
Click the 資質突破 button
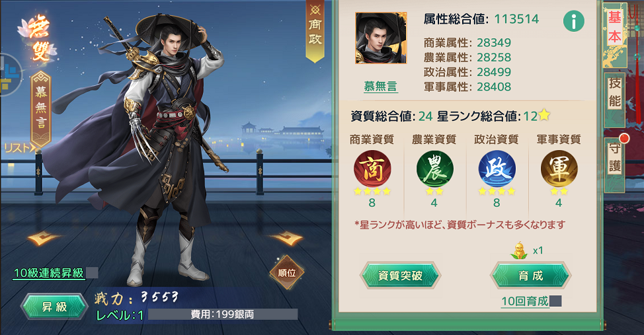(x=401, y=276)
